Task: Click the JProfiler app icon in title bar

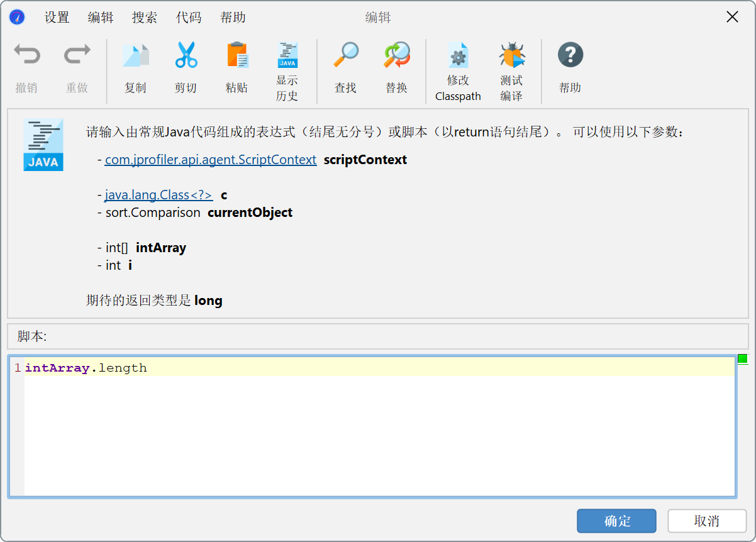Action: pyautogui.click(x=17, y=17)
